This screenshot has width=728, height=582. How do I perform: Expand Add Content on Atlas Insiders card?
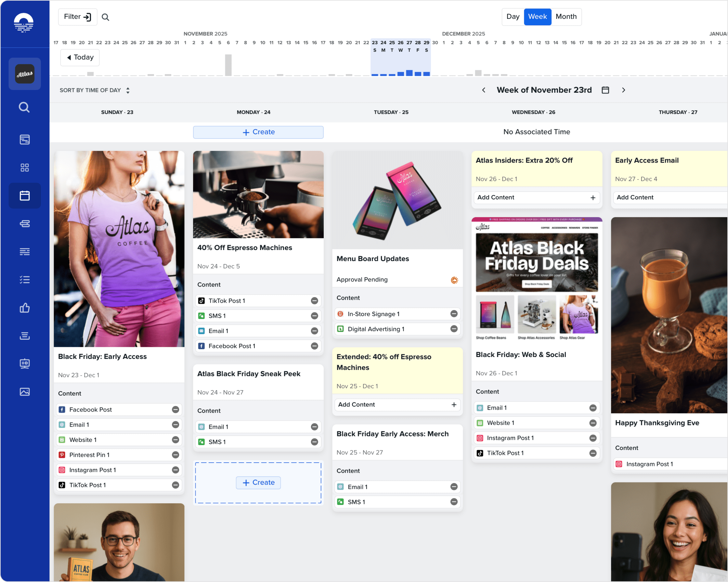(592, 198)
